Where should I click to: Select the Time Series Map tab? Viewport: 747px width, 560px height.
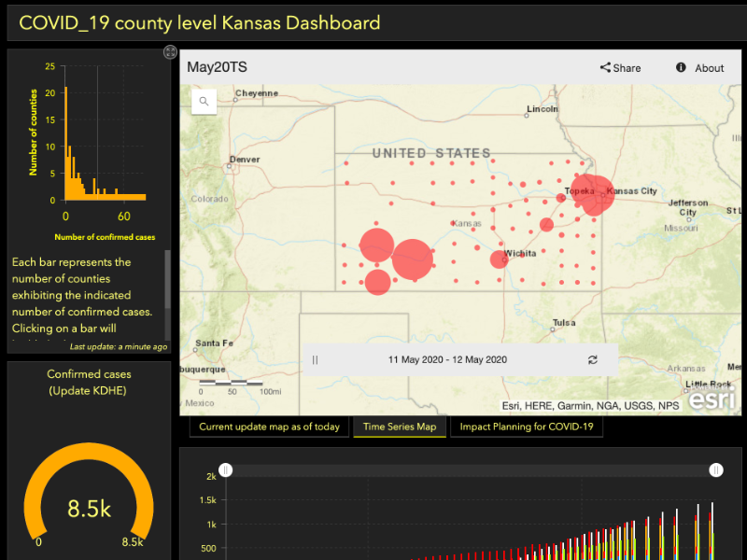(x=400, y=427)
